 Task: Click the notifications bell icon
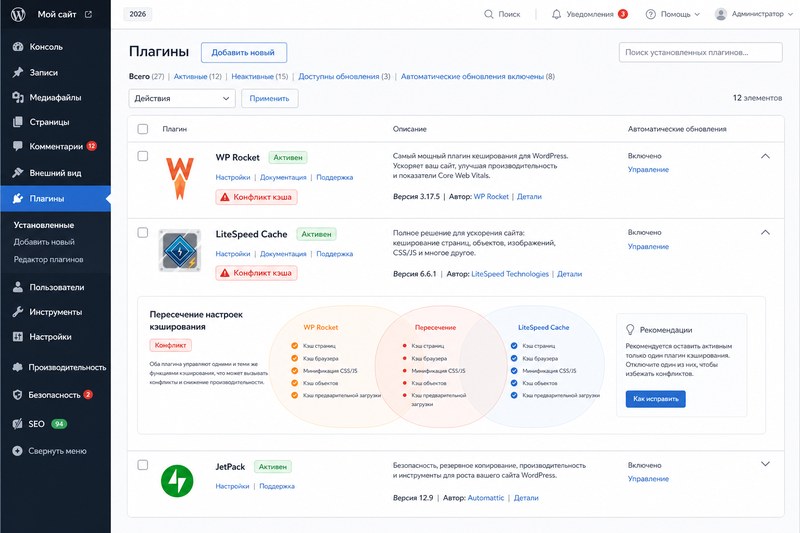[556, 14]
